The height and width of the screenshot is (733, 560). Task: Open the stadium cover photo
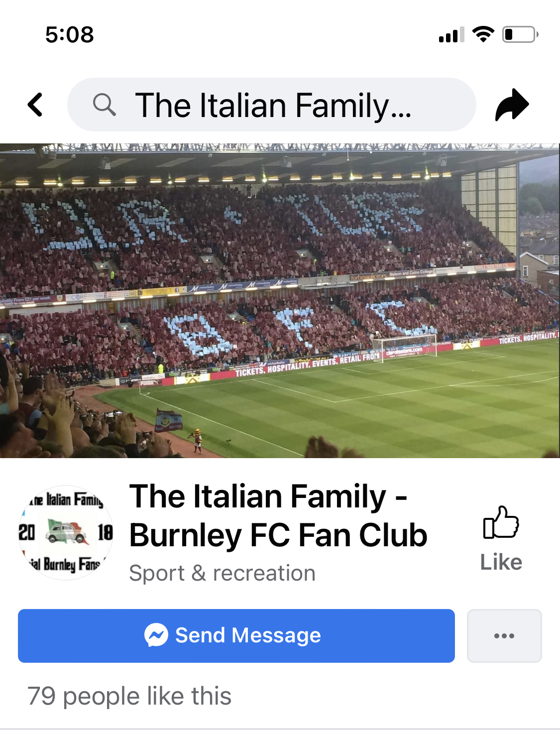coord(280,301)
